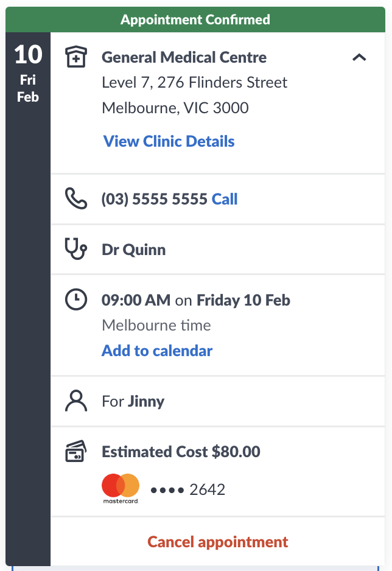Click Cancel appointment button
The height and width of the screenshot is (571, 392).
(218, 542)
